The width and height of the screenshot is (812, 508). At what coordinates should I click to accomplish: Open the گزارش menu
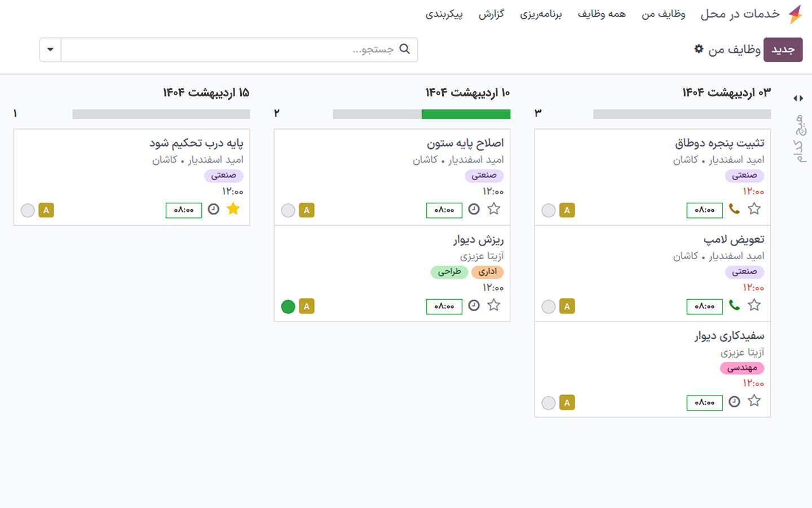[492, 14]
